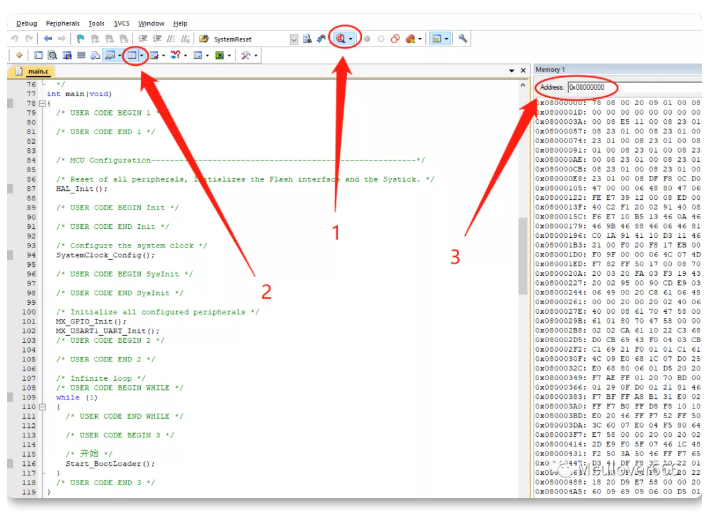Click the Kill All Breakpoints icon
Viewport: 718px width, 517px height.
[x=410, y=39]
